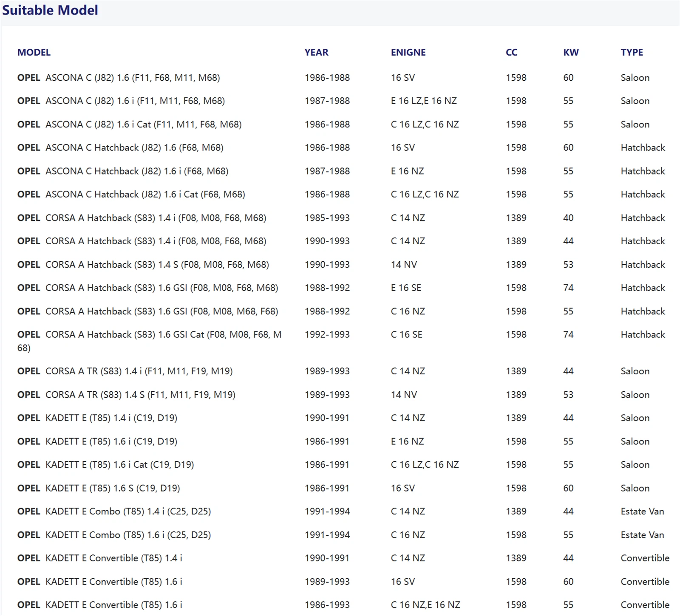
Task: Click the Suitable Model heading
Action: pyautogui.click(x=50, y=10)
